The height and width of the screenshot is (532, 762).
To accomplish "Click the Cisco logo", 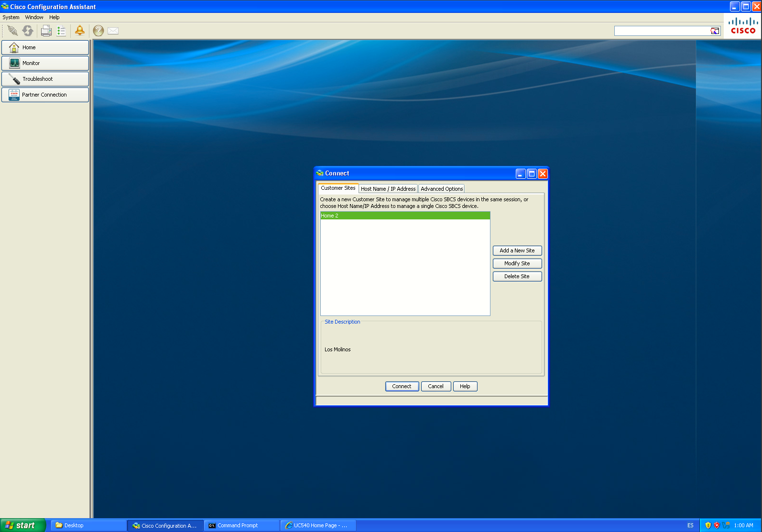I will (743, 26).
